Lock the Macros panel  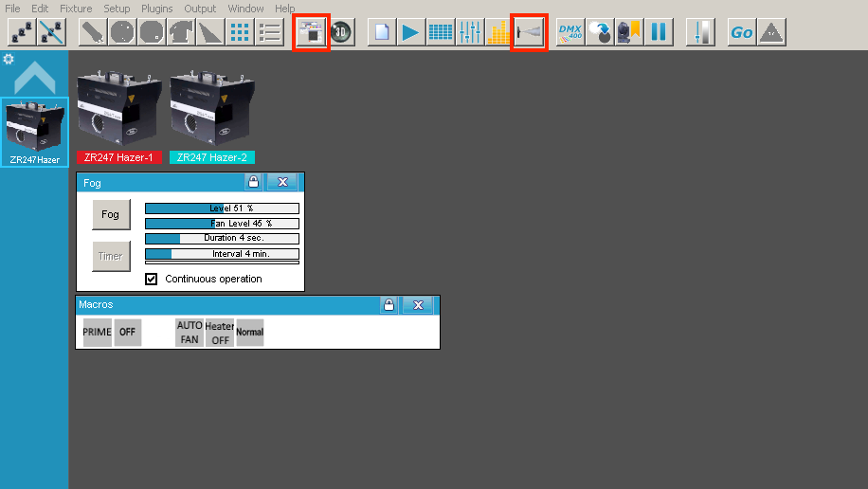389,304
